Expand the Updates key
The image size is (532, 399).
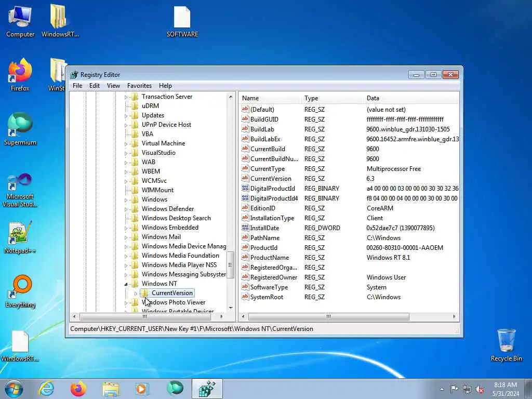[126, 116]
